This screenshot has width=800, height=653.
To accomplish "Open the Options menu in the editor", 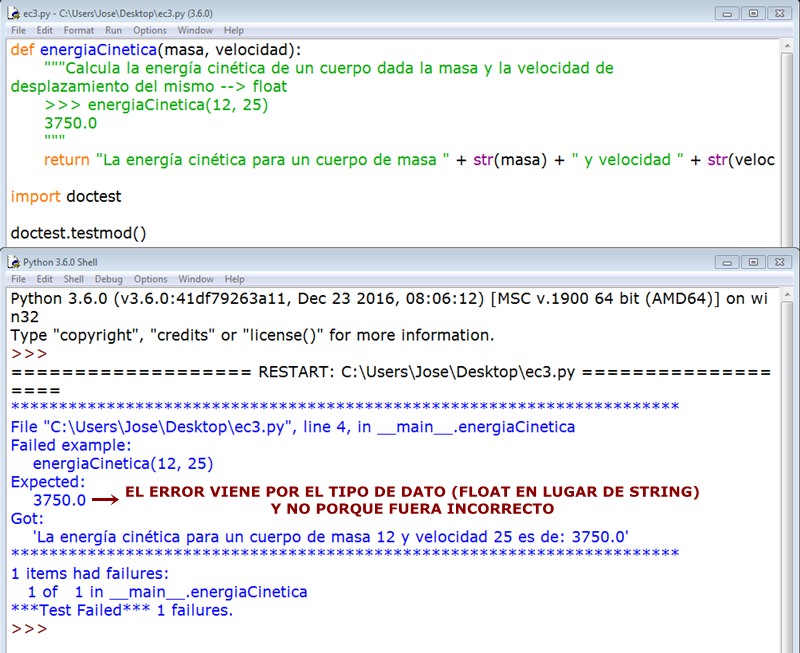I will click(150, 30).
